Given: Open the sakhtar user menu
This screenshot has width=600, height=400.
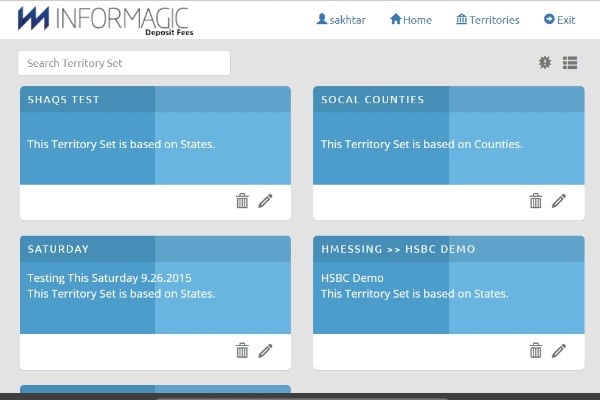Looking at the screenshot, I should tap(341, 20).
